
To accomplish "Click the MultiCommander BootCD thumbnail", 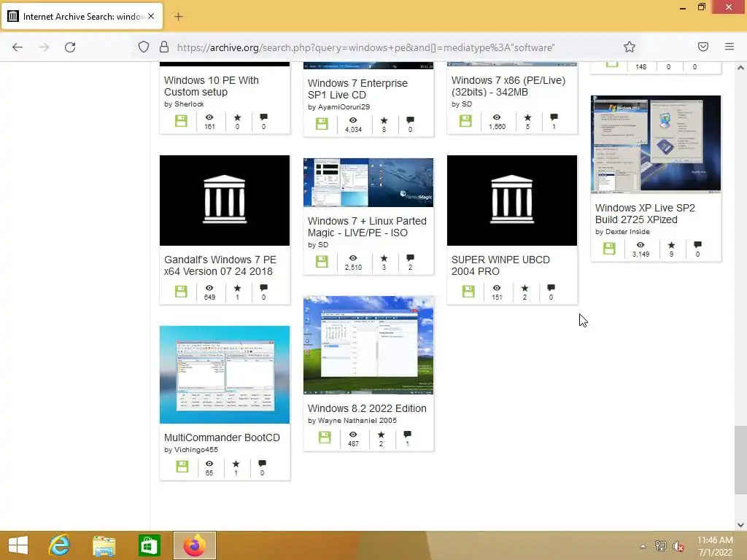I will pos(225,375).
